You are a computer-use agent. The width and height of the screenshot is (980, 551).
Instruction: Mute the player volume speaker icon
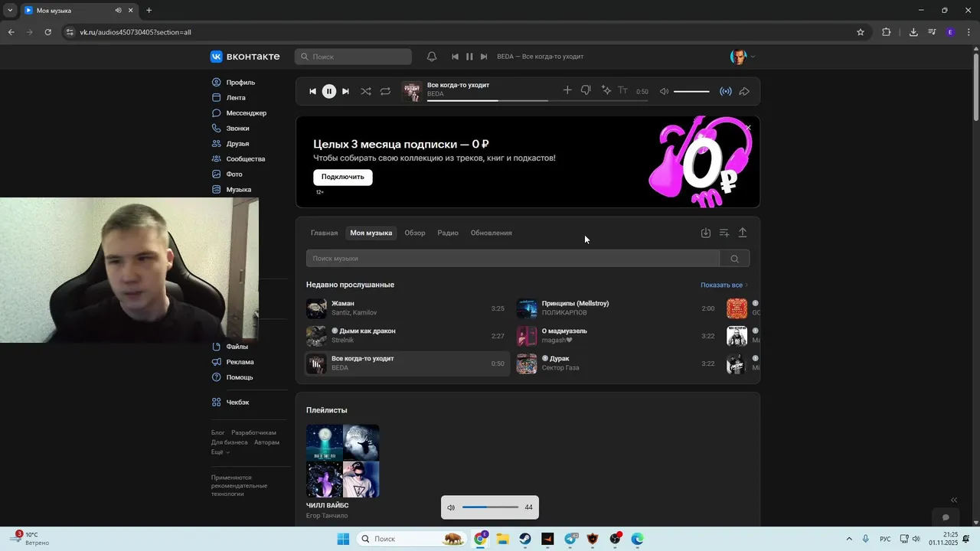pos(665,91)
